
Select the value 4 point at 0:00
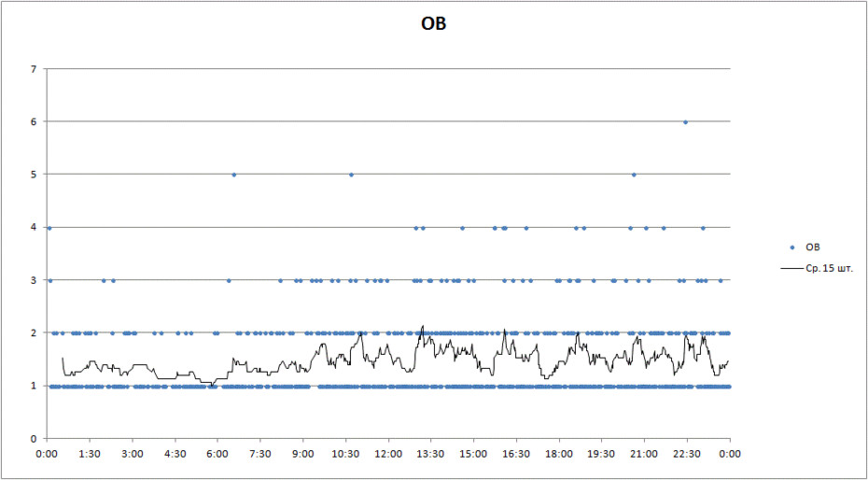click(x=49, y=228)
